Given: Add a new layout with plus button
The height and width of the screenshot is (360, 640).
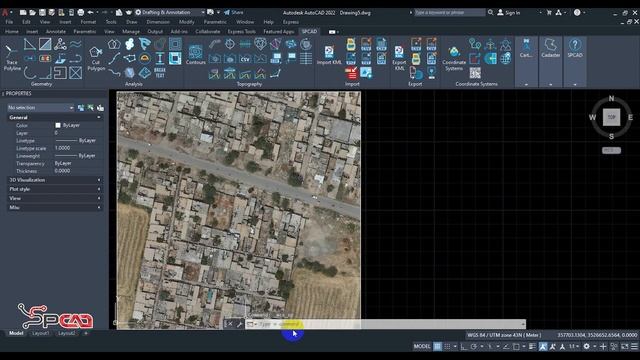Looking at the screenshot, I should [x=86, y=333].
